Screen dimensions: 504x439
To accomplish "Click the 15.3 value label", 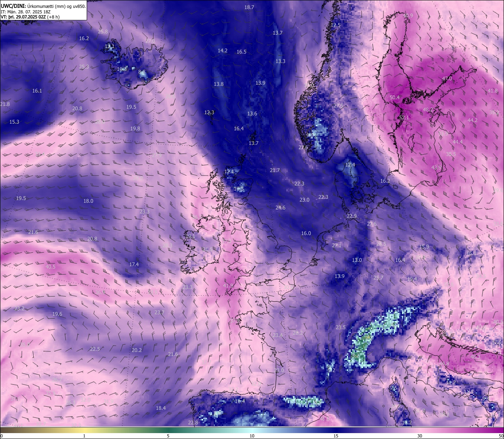I will click(14, 122).
